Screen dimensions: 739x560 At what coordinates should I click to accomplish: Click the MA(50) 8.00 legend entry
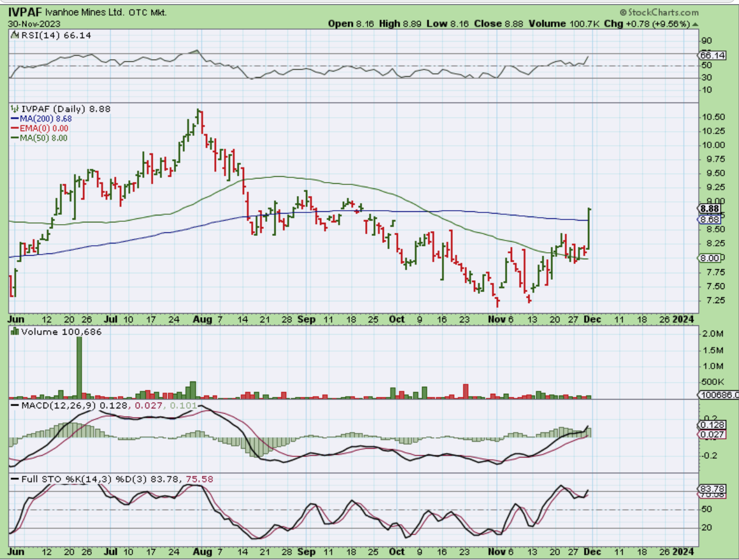(43, 138)
